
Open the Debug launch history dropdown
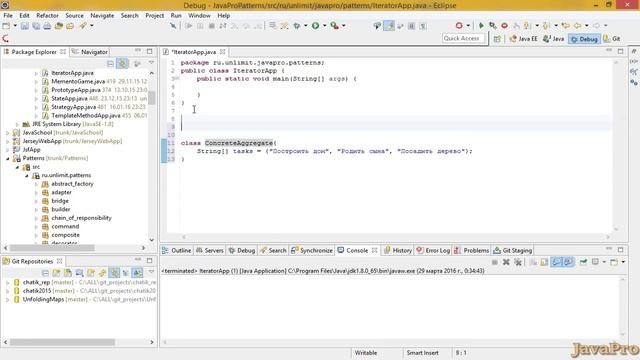(306, 26)
